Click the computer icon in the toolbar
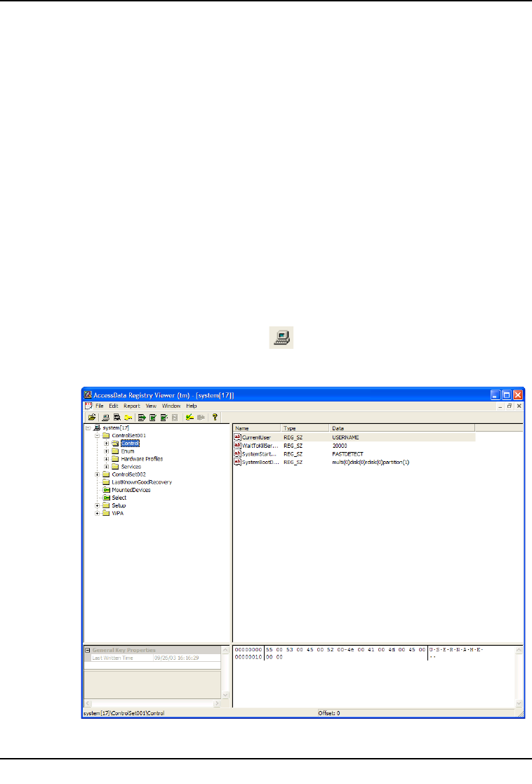The image size is (532, 784). [105, 417]
